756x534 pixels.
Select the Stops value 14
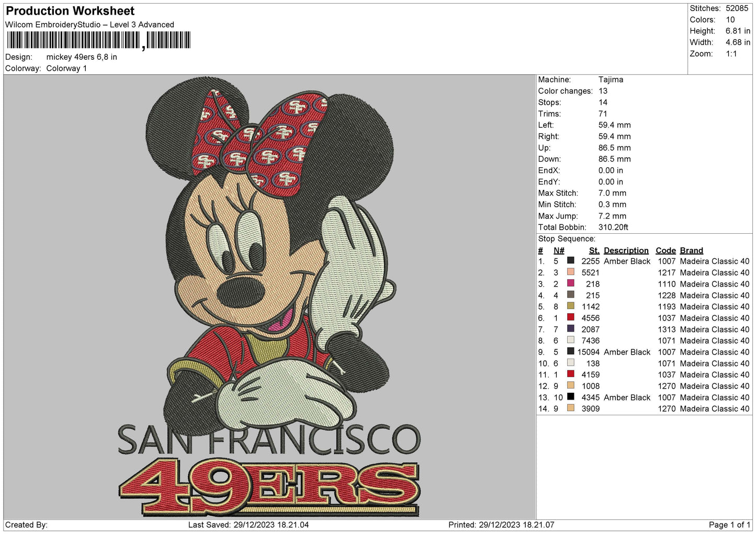603,103
